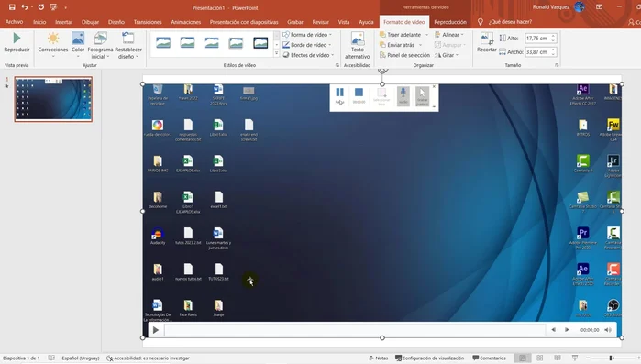Open Correcciones brightness adjustments
Viewport: 641px width, 364px height.
pyautogui.click(x=53, y=45)
